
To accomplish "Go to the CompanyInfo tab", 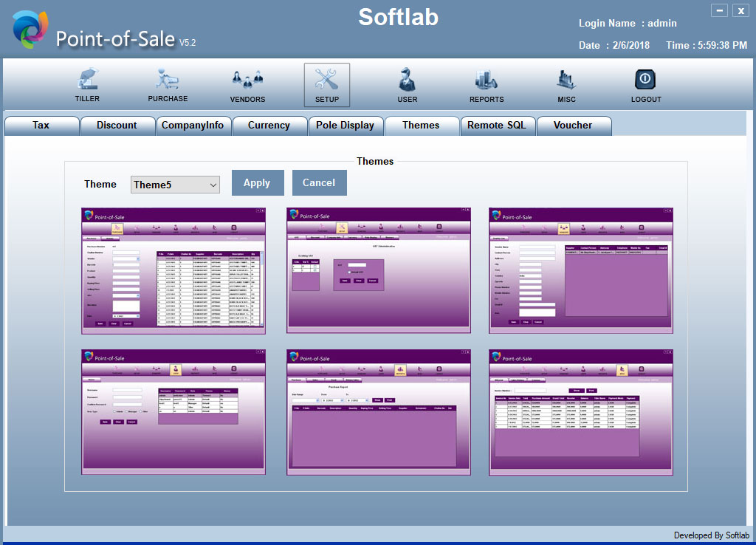I will tap(193, 126).
